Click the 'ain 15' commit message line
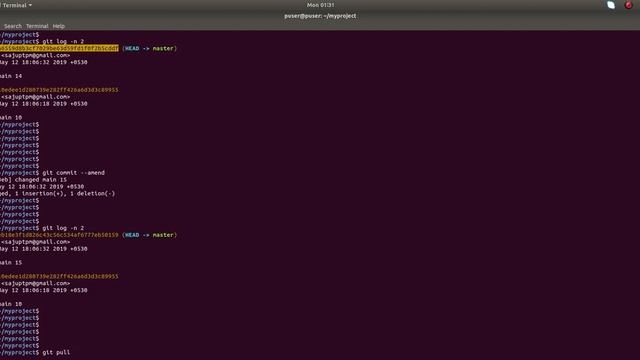This screenshot has height=360, width=640. click(11, 262)
